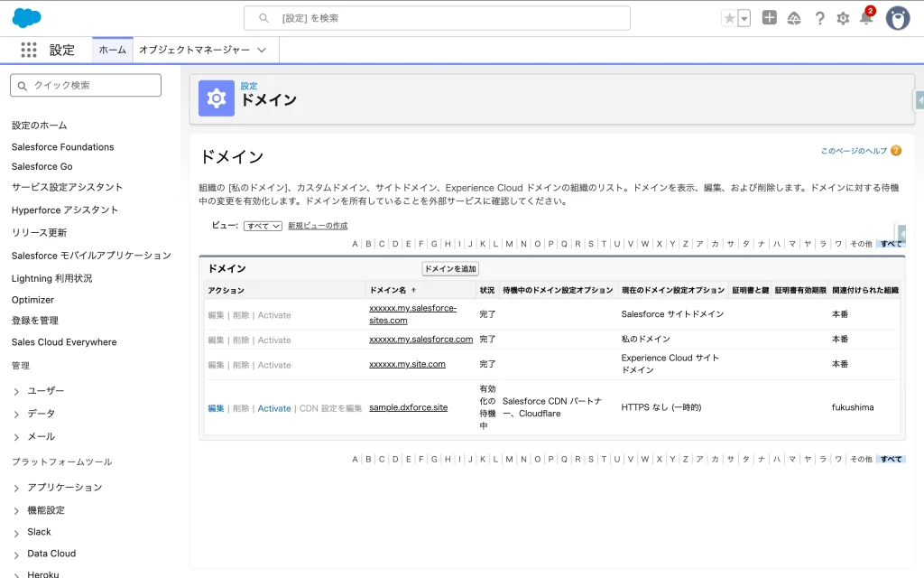Image resolution: width=924 pixels, height=578 pixels.
Task: Expand the アプリケーション tree item
Action: click(x=17, y=488)
